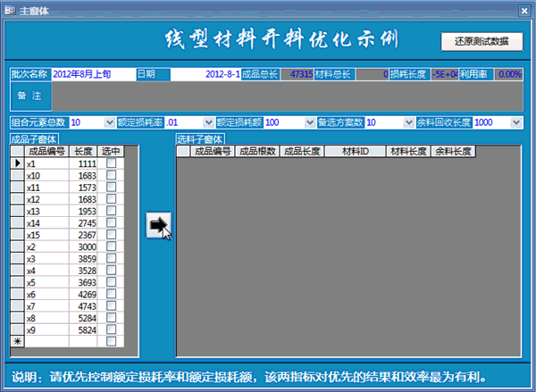Open the 备选方案数 dropdown arrow
The height and width of the screenshot is (392, 536).
point(408,122)
